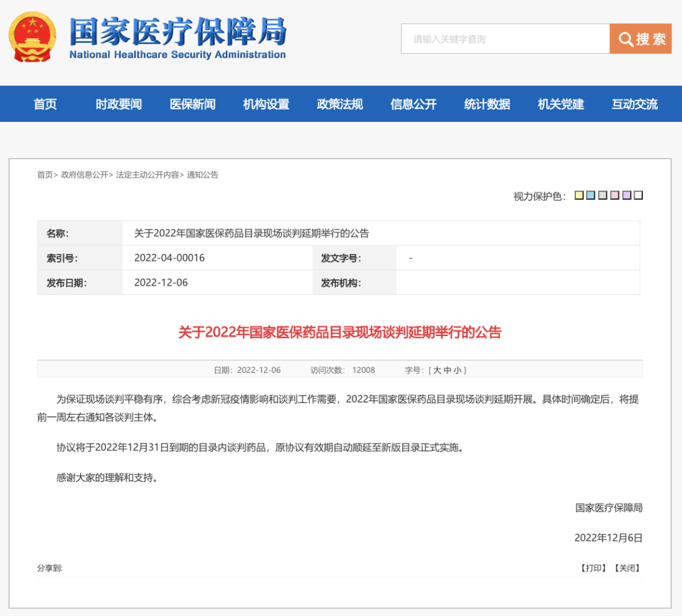Click publish date 2022-12-06 in the table
682x616 pixels.
coord(161,283)
